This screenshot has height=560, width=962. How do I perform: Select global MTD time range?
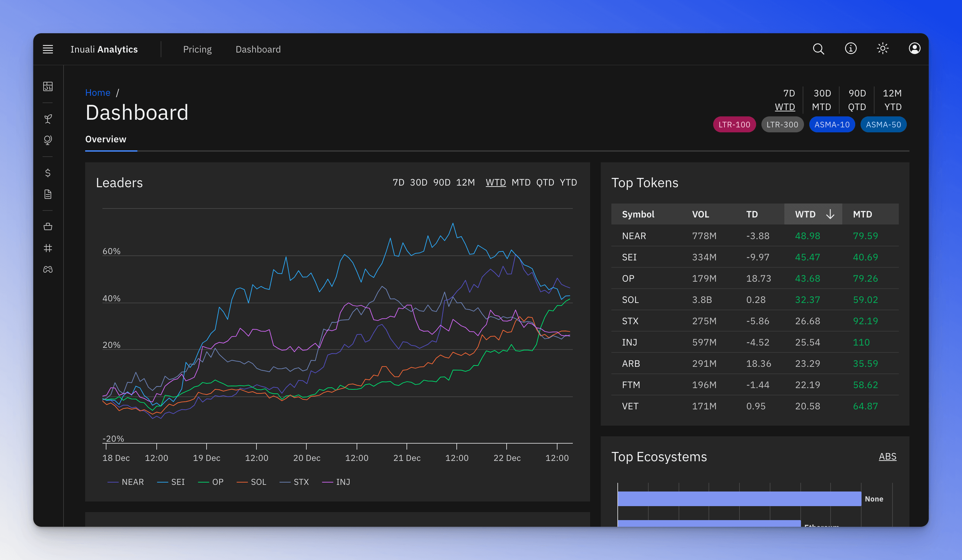pyautogui.click(x=821, y=107)
